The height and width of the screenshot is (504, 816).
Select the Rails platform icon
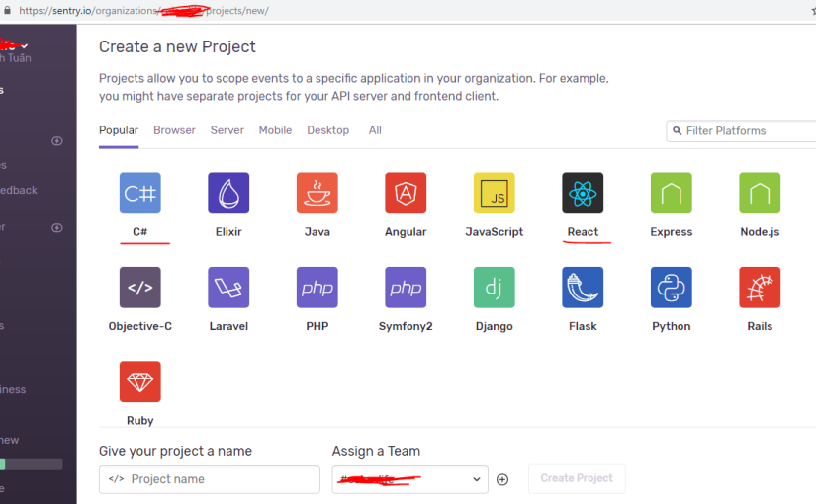pos(760,288)
